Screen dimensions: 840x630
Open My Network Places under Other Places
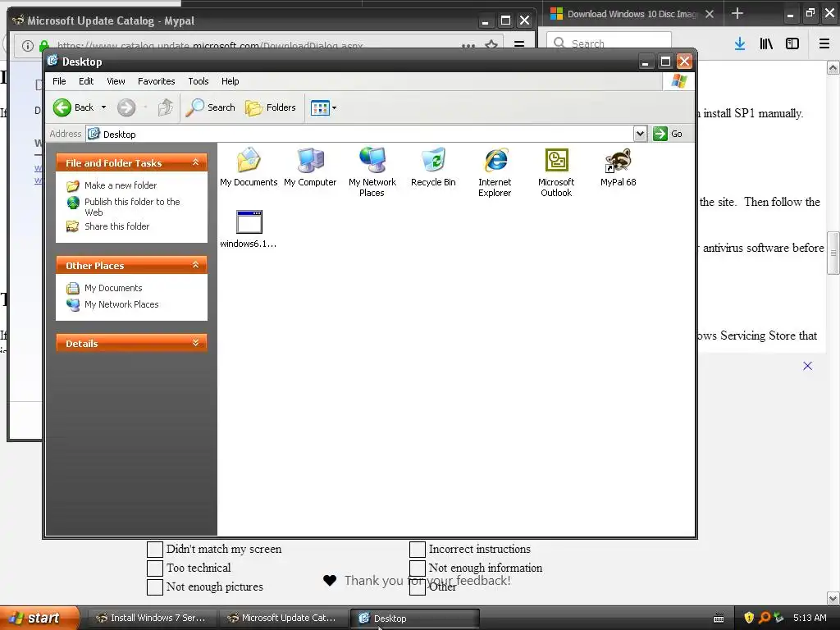(x=121, y=304)
